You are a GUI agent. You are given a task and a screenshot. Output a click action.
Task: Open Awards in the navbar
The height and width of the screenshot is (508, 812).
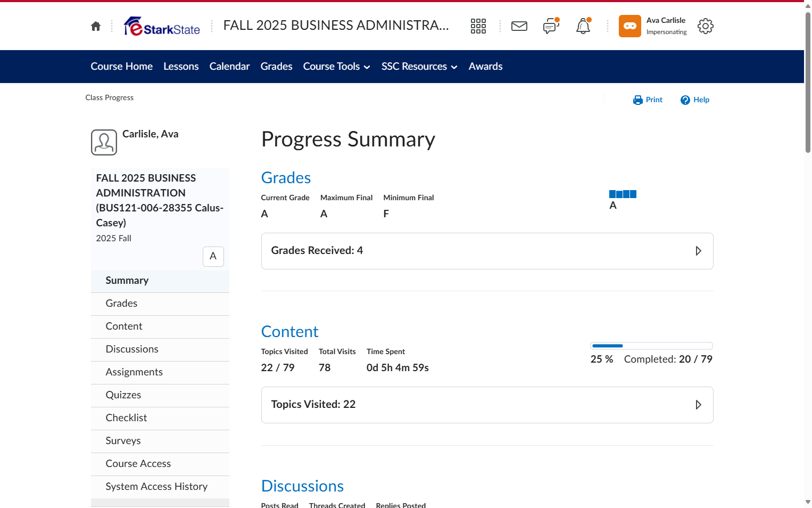[x=485, y=67]
